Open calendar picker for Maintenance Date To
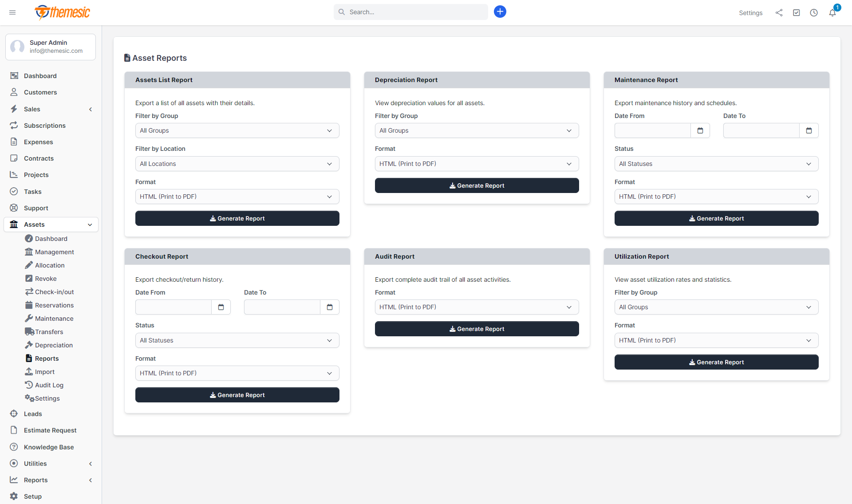Image resolution: width=852 pixels, height=504 pixels. pyautogui.click(x=809, y=130)
